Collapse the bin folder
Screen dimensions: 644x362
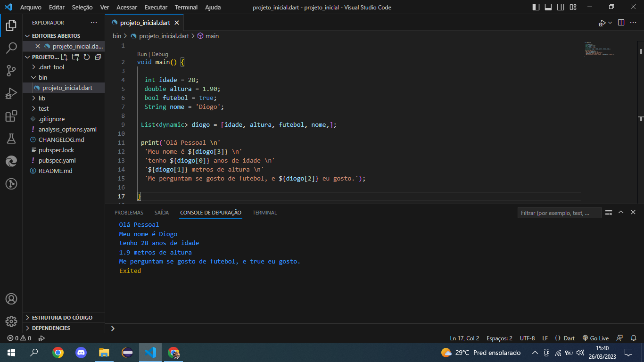coord(64,77)
